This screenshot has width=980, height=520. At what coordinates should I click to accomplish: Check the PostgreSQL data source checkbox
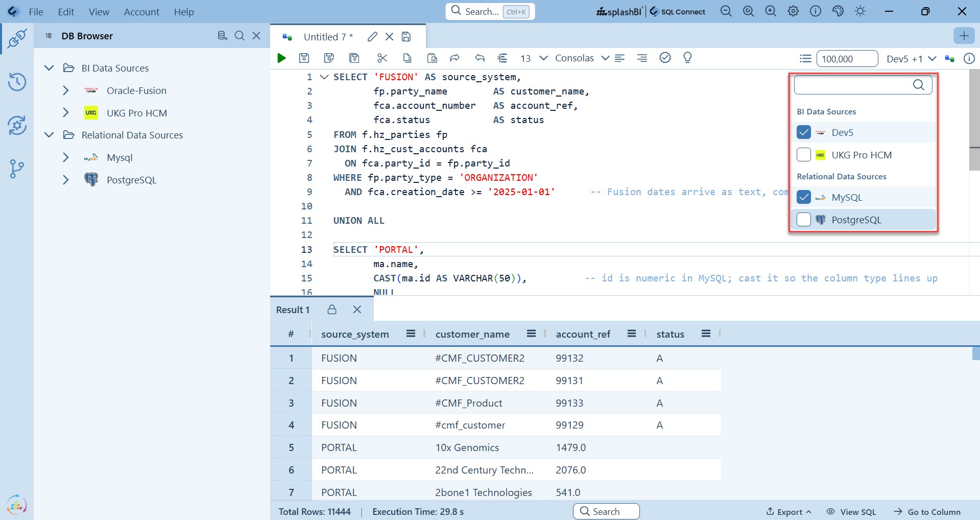pyautogui.click(x=804, y=220)
